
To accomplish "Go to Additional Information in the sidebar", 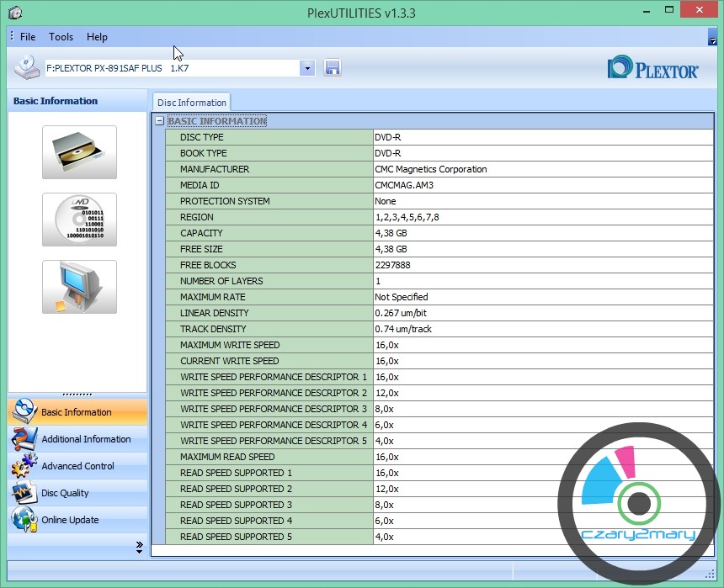I will (x=86, y=439).
